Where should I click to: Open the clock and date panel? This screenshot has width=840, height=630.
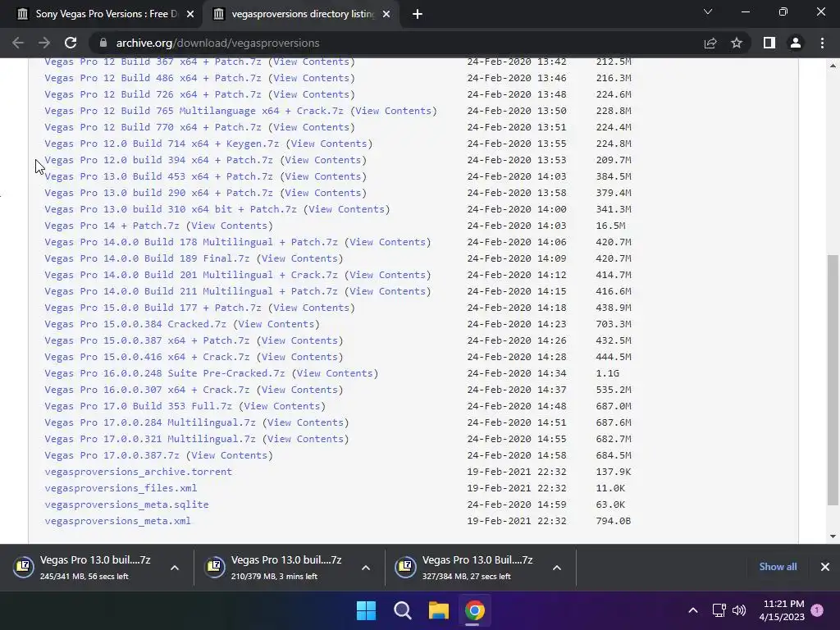[782, 610]
